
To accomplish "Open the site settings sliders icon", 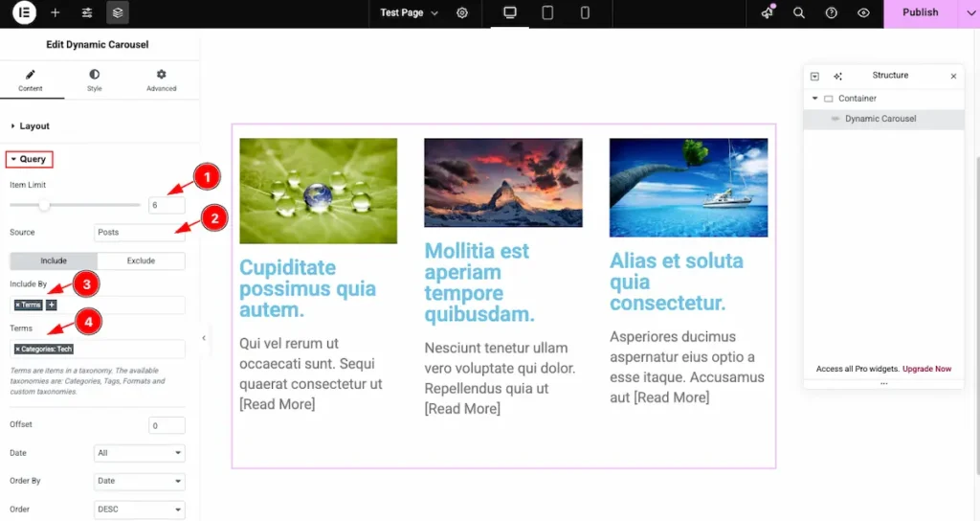I will click(87, 13).
